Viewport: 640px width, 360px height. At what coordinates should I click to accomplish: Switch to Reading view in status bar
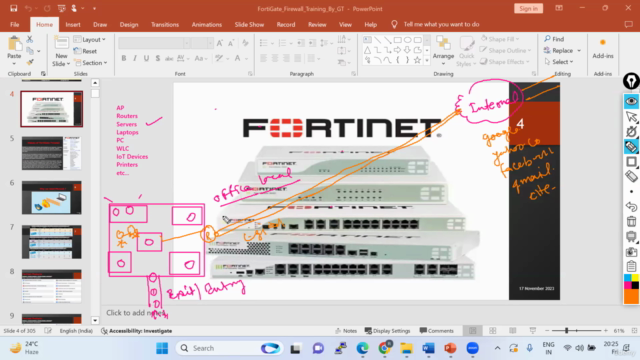(513, 331)
